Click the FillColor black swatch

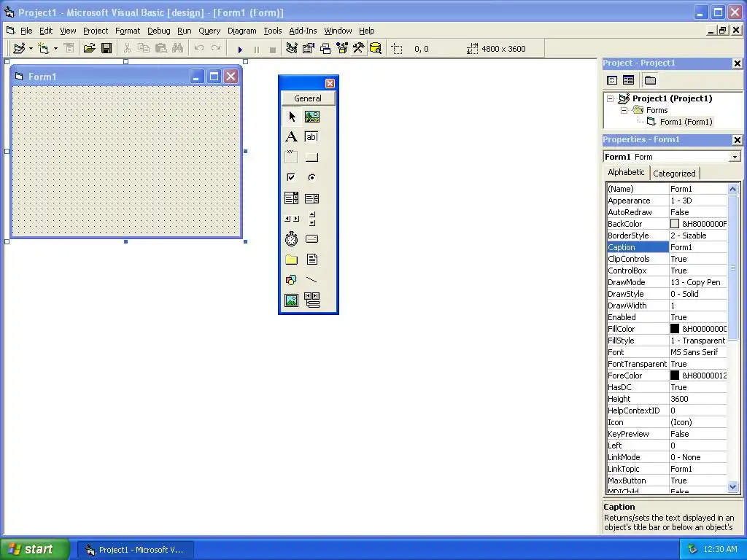coord(675,329)
